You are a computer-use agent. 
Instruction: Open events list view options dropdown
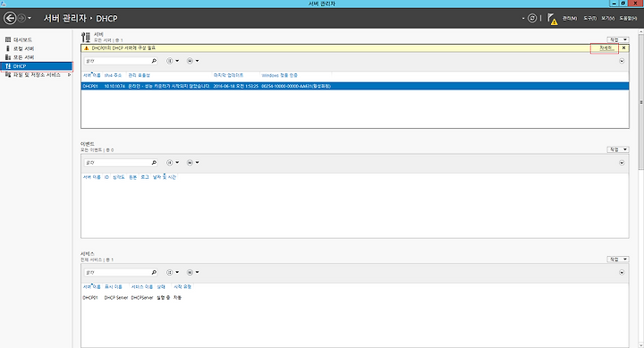[173, 163]
